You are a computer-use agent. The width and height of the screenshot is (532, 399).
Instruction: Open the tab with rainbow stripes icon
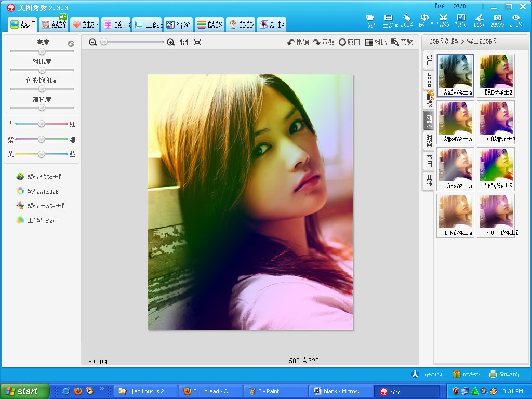[x=210, y=24]
